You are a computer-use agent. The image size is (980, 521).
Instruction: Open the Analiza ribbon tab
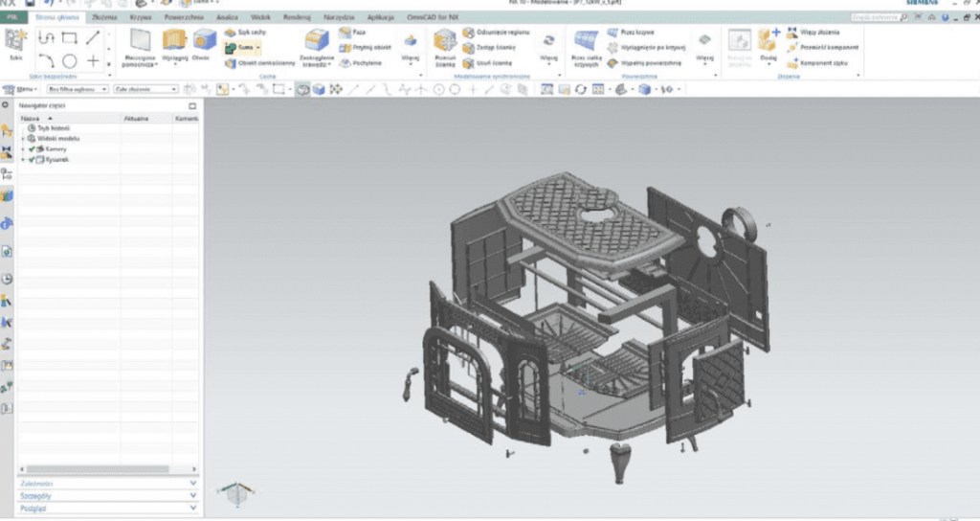pos(227,17)
